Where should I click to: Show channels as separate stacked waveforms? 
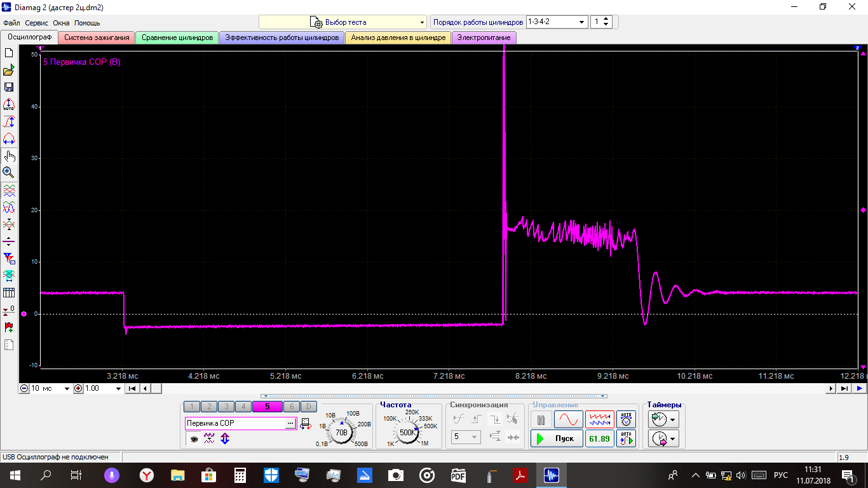(x=9, y=190)
